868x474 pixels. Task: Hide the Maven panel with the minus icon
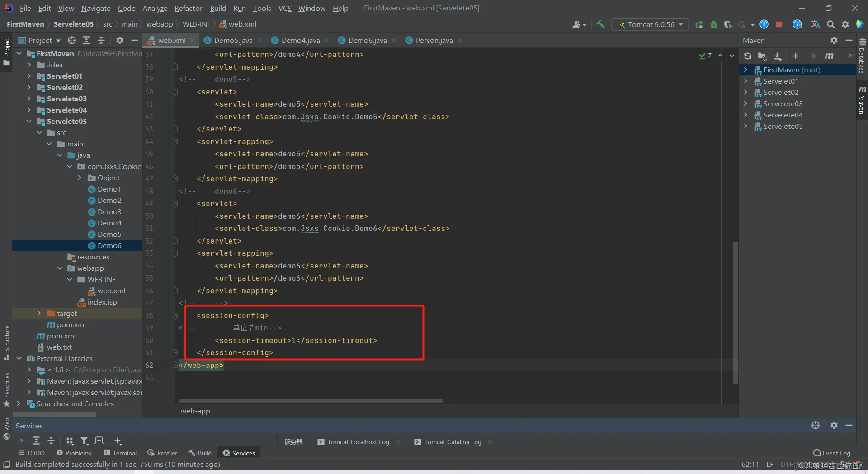(x=849, y=40)
